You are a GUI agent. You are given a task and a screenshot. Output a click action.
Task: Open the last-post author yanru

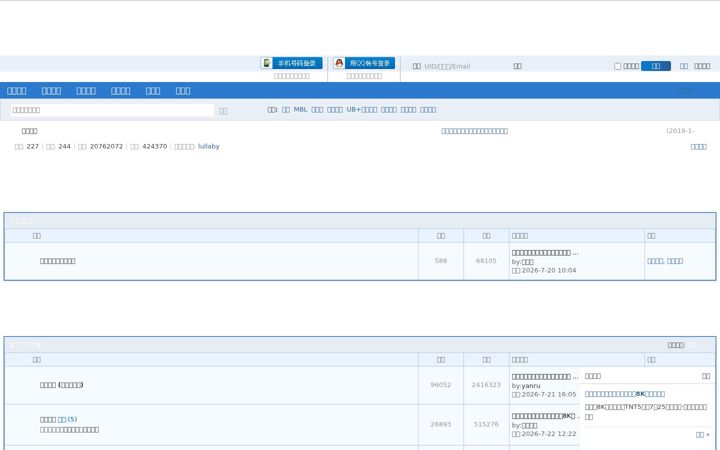531,386
